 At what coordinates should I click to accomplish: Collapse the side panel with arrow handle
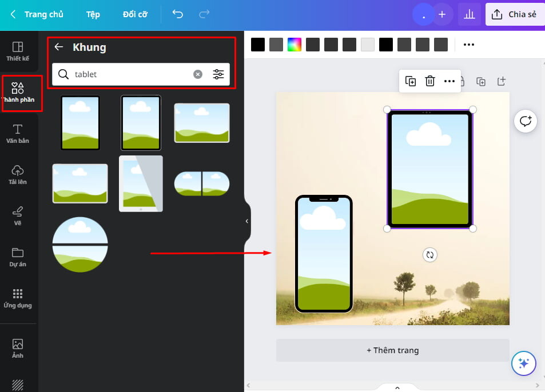(247, 221)
